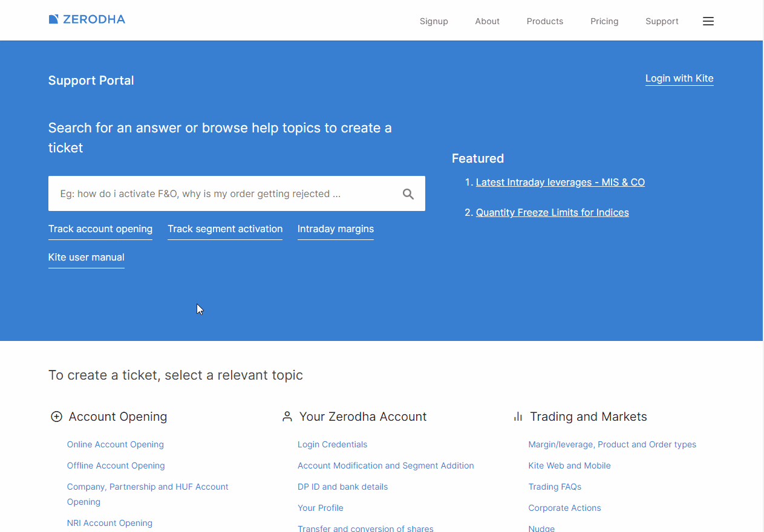Open the Kite user manual link

[87, 258]
